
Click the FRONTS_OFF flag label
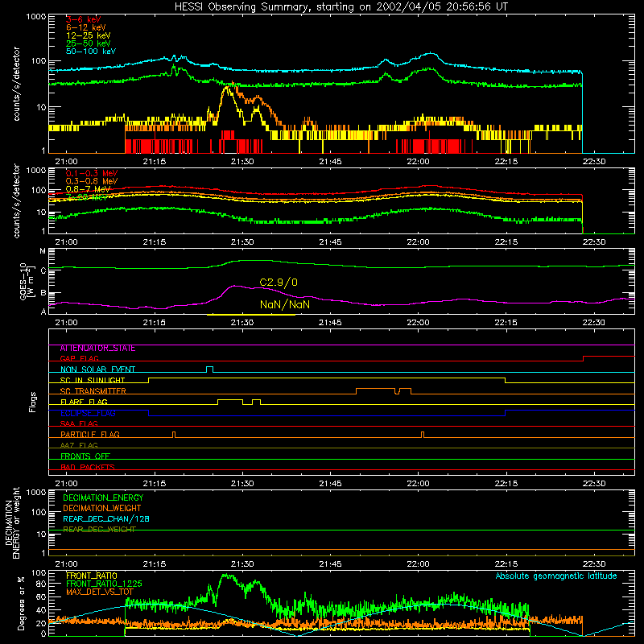pyautogui.click(x=85, y=456)
